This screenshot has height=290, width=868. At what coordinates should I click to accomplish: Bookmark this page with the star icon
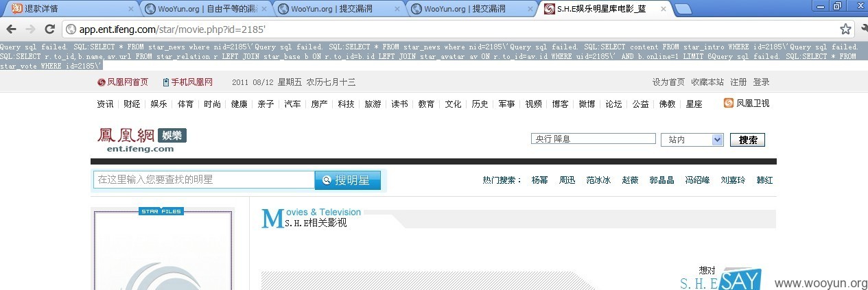(846, 29)
